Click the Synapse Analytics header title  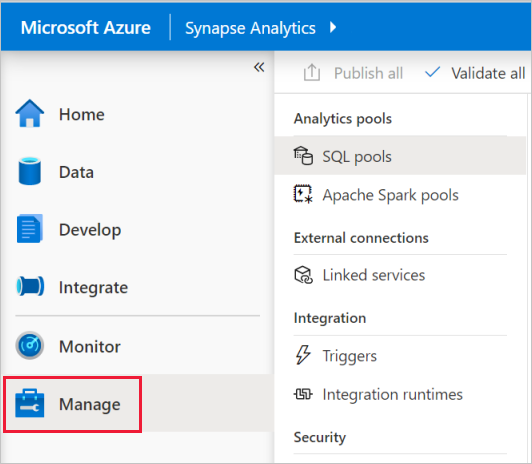coord(250,28)
